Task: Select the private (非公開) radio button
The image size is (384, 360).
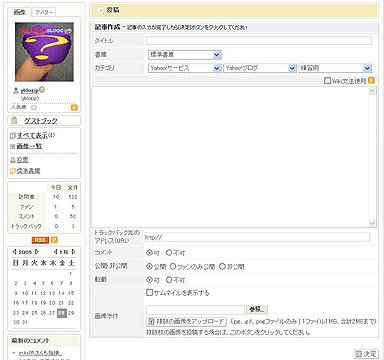Action: 222,267
